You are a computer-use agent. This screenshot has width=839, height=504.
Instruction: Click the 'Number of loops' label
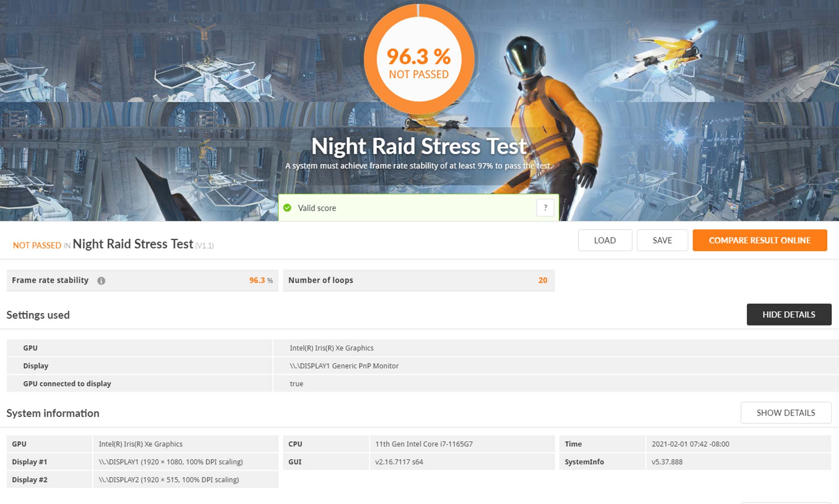321,280
